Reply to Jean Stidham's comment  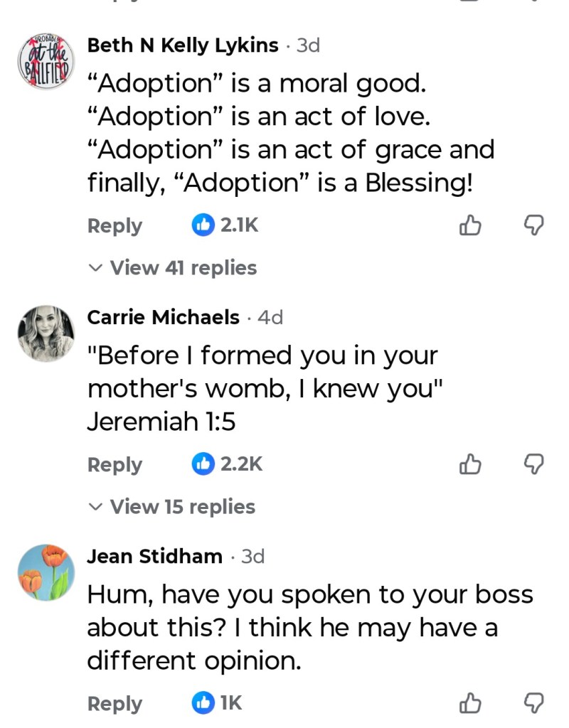[115, 704]
